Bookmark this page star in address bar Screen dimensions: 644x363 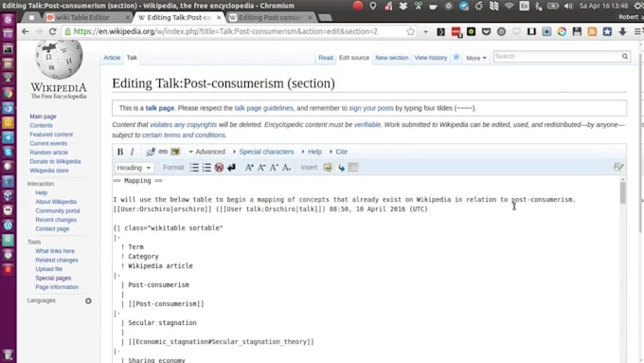(x=410, y=31)
